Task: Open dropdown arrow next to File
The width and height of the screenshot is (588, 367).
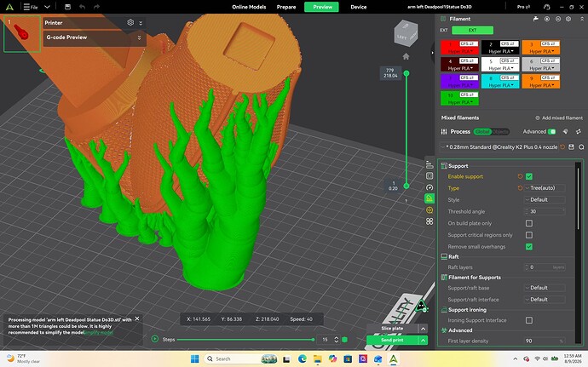Action: pyautogui.click(x=47, y=7)
